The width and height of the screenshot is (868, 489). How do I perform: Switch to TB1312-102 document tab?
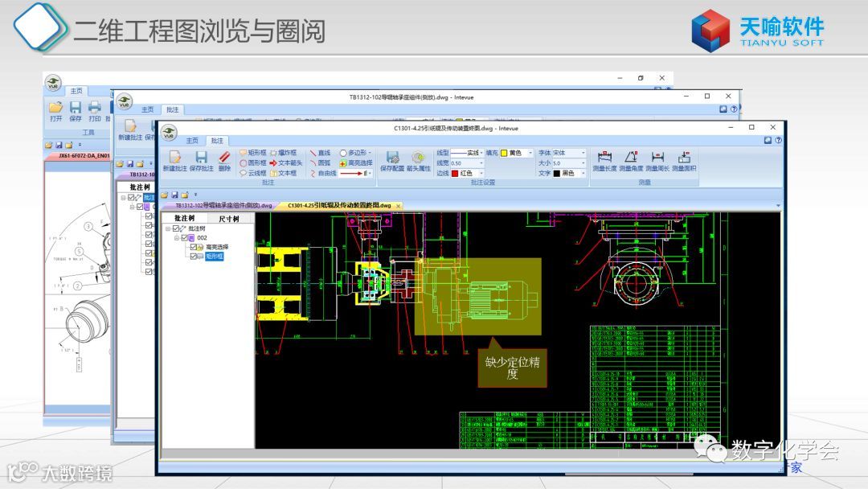click(x=223, y=205)
